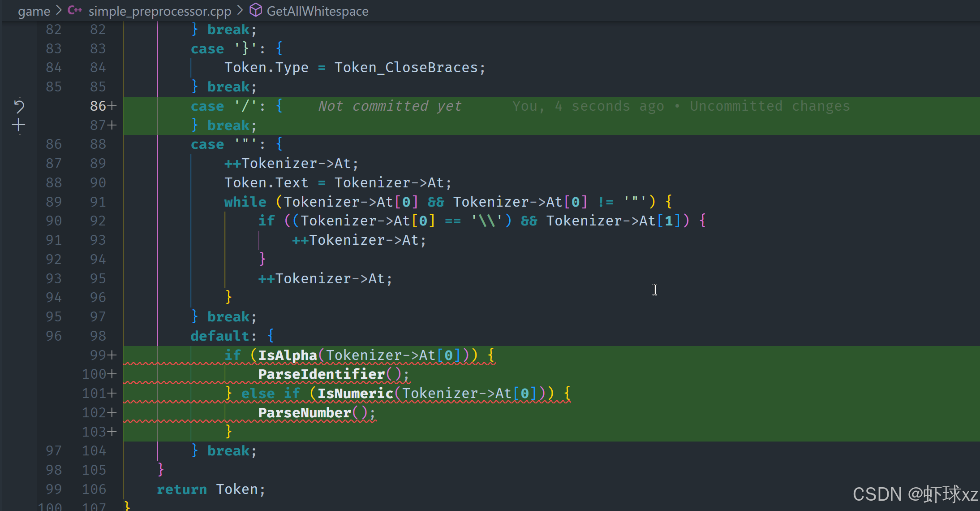Click the chevron after game breadcrumb
Screen dimensions: 980x511
[59, 10]
